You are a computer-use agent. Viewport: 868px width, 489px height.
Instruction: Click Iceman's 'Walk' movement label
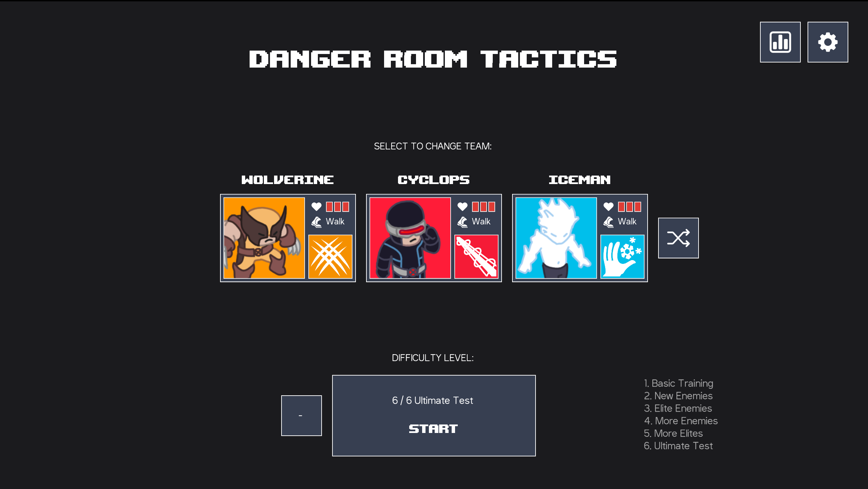pos(627,221)
